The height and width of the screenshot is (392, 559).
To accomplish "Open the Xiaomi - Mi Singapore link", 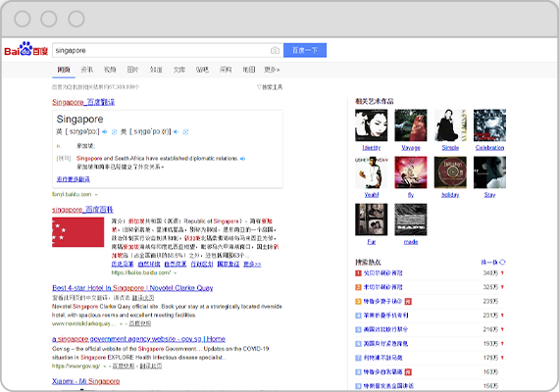I will [86, 381].
